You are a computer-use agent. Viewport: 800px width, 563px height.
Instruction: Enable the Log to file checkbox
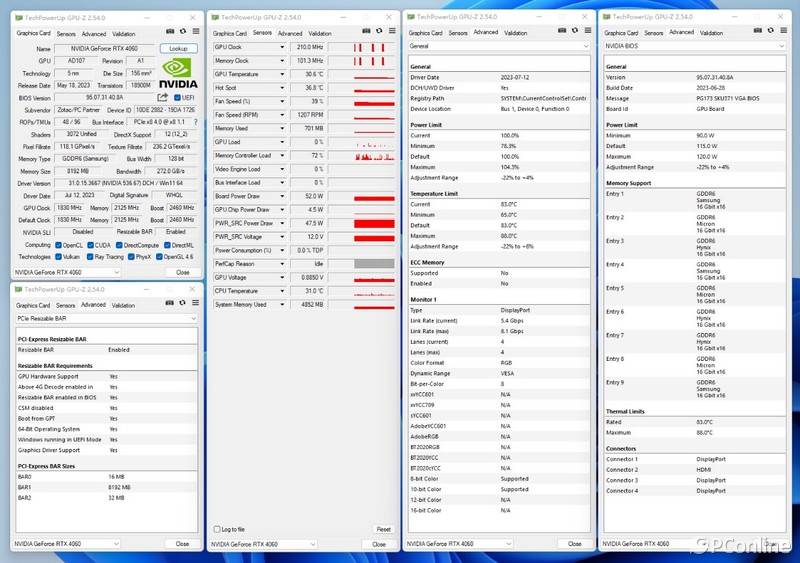pyautogui.click(x=217, y=529)
